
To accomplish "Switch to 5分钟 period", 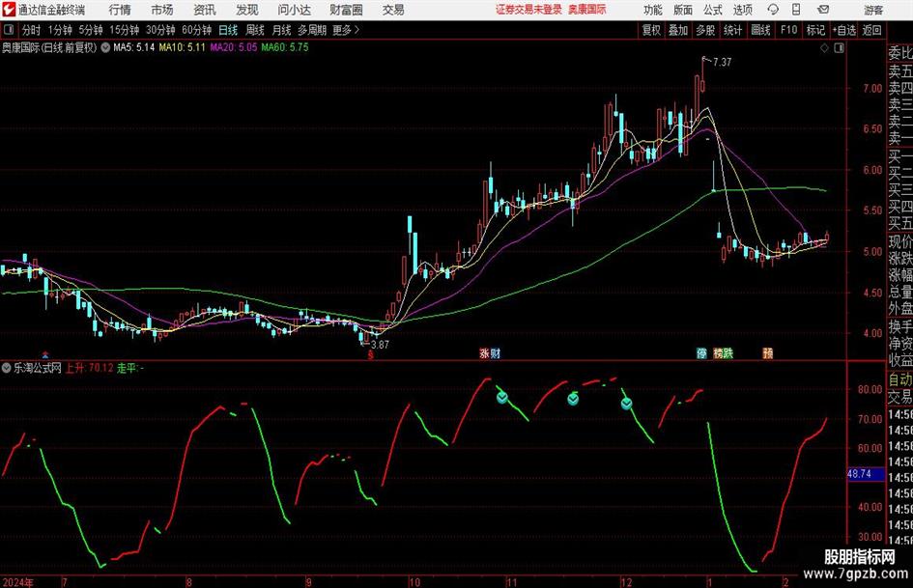I will 91,30.
